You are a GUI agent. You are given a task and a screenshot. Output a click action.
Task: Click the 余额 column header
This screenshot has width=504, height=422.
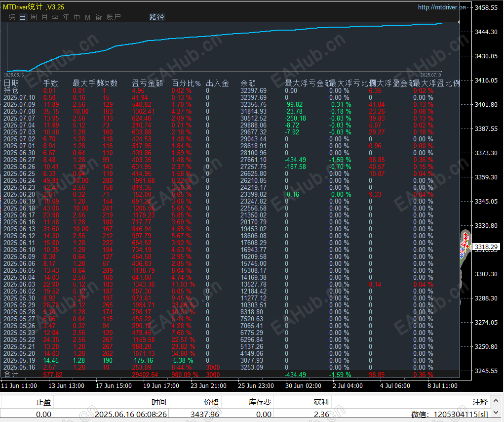248,84
